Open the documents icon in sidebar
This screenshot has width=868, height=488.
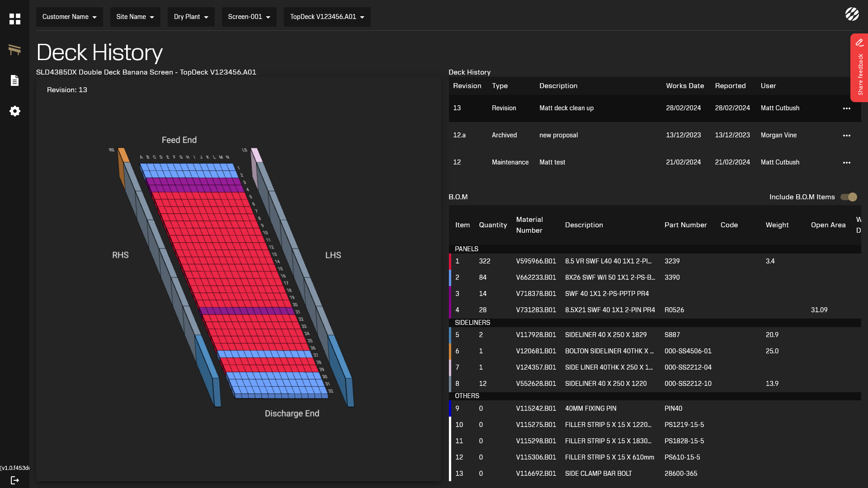click(15, 80)
